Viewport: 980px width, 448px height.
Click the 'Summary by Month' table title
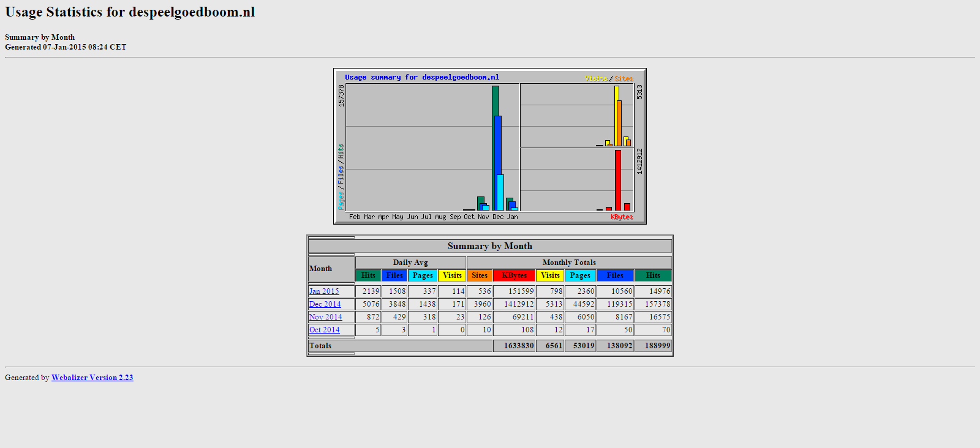click(490, 246)
